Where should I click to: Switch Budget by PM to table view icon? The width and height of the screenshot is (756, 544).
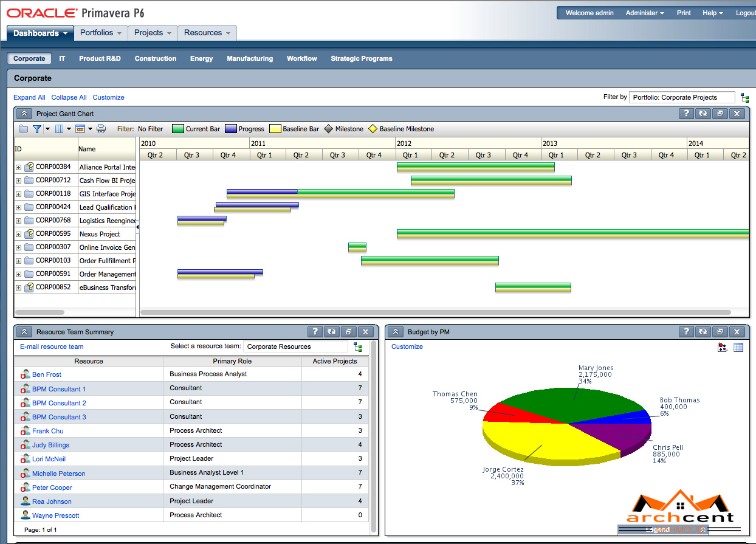pos(738,348)
